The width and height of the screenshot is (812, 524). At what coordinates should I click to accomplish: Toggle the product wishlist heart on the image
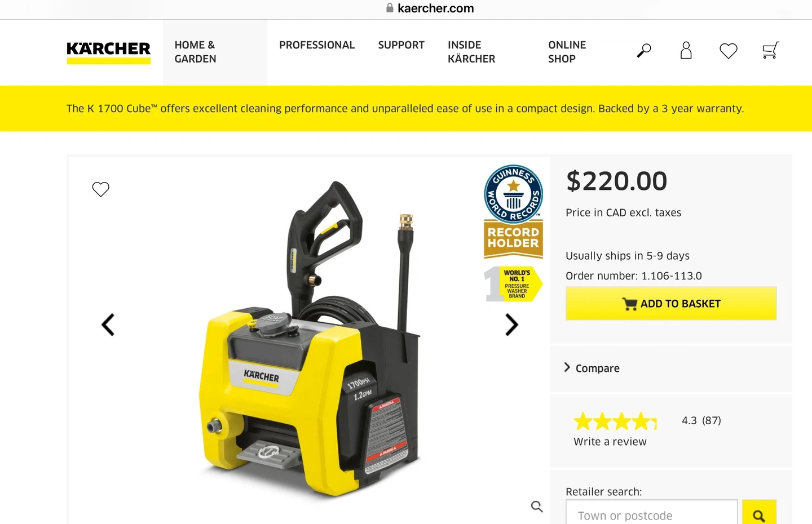(101, 189)
